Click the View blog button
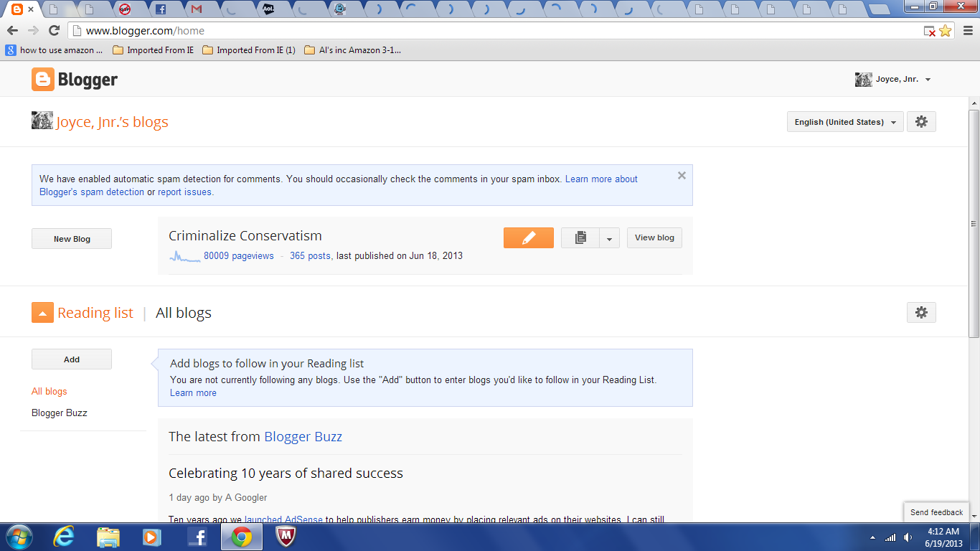Viewport: 980px width, 551px height. pos(654,237)
